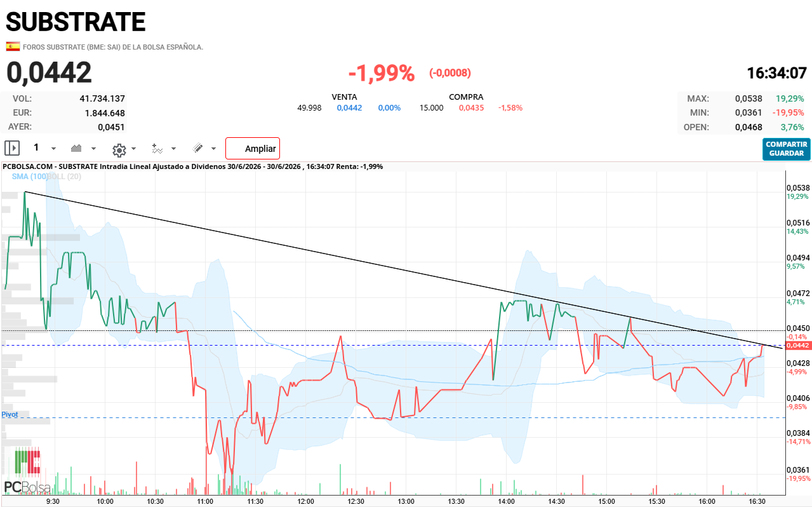This screenshot has width=812, height=507.
Task: Click the FOROS SUBSTRATE (BME: SAI) subtitle
Action: (x=113, y=47)
